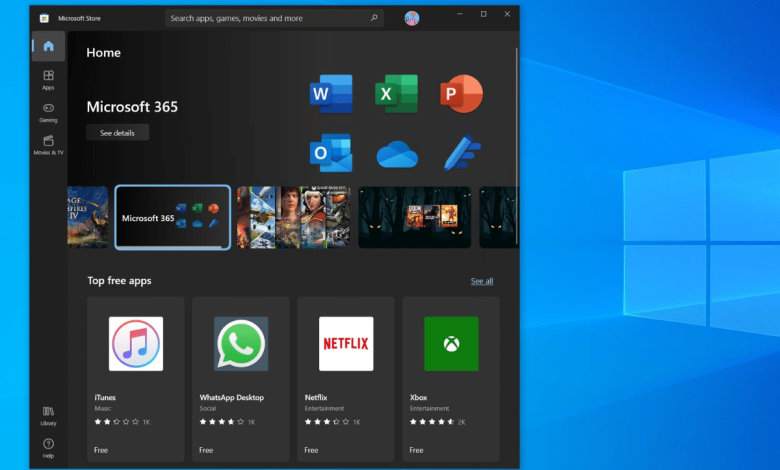Click the WhatsApp Desktop title text
Viewport: 780px width, 470px height.
coord(232,397)
